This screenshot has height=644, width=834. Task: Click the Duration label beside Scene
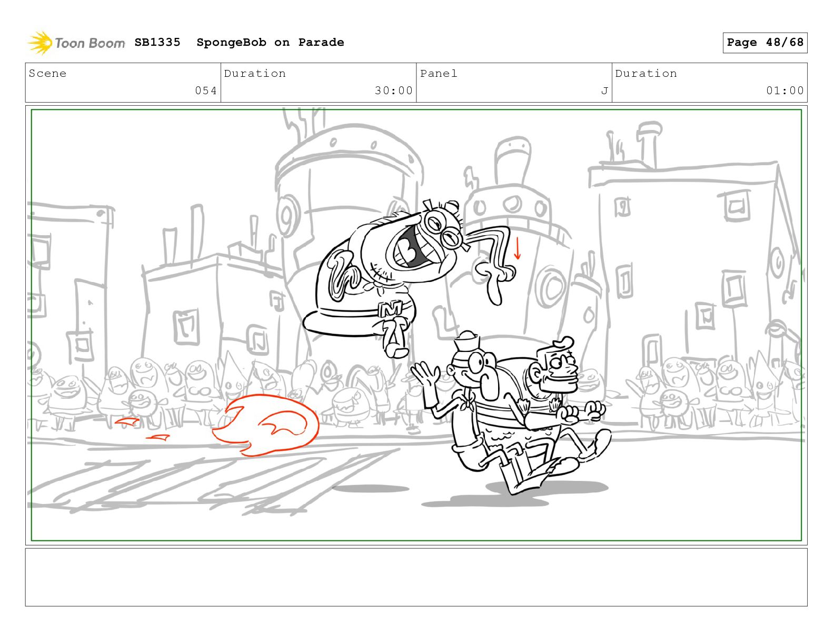click(255, 73)
